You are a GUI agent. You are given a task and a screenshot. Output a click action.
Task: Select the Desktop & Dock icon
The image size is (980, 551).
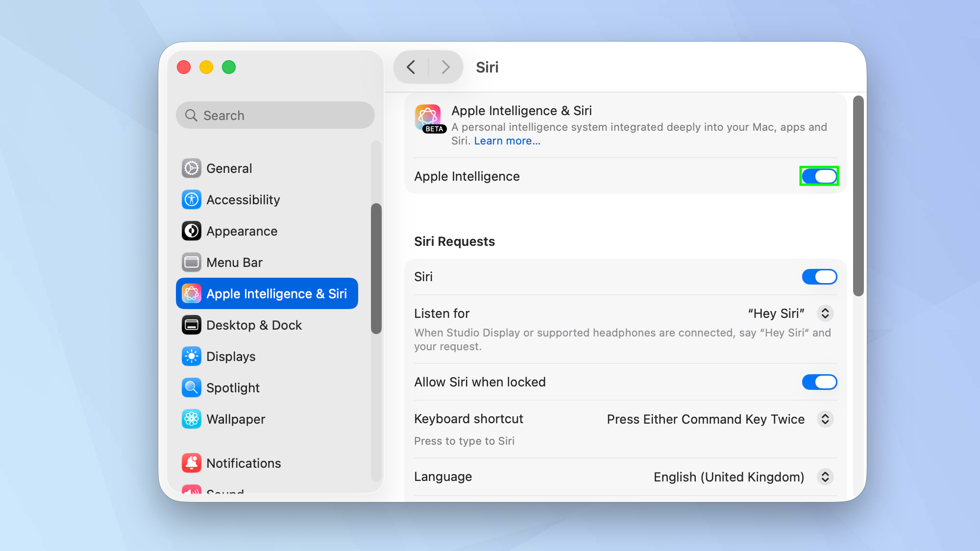tap(191, 325)
